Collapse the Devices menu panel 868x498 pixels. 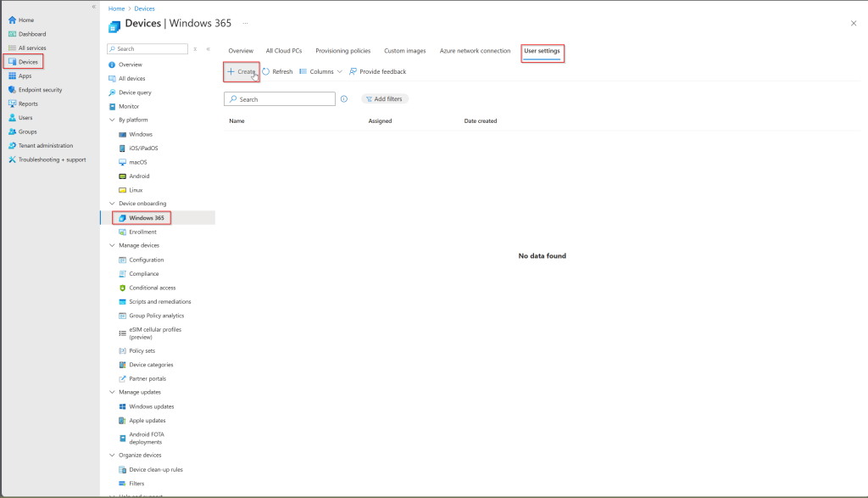[209, 48]
